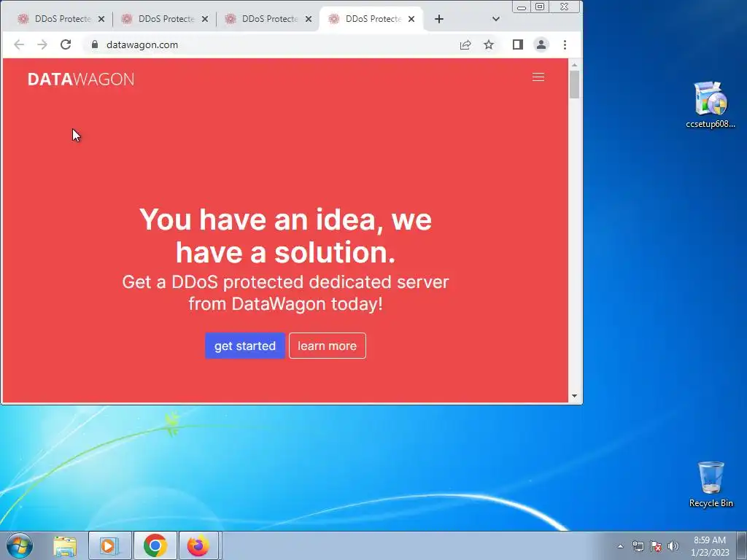747x560 pixels.
Task: Click the DATAWAGON logo
Action: pos(81,79)
